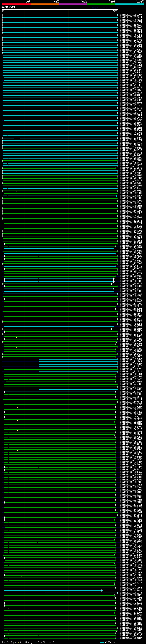
Task: Open the UniRef100_A1X7C3 hit label
Action: (131, 389)
